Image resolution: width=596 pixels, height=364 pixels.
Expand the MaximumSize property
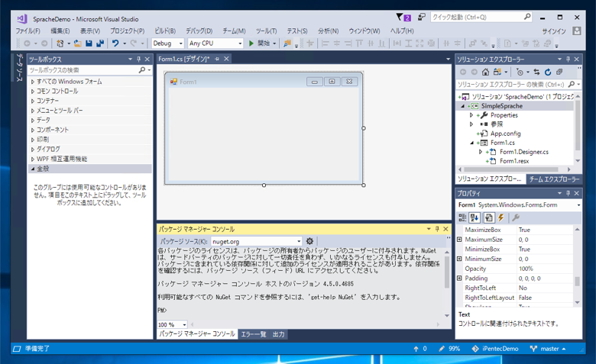(x=459, y=240)
